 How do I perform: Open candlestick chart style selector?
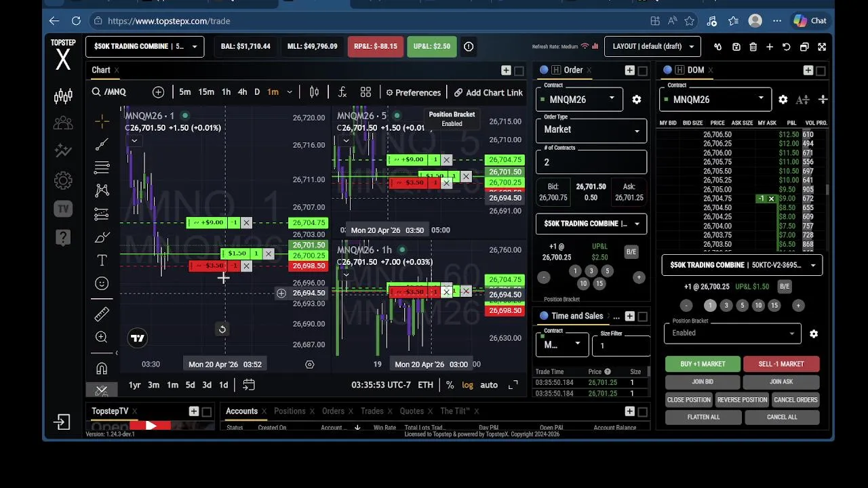(x=314, y=92)
